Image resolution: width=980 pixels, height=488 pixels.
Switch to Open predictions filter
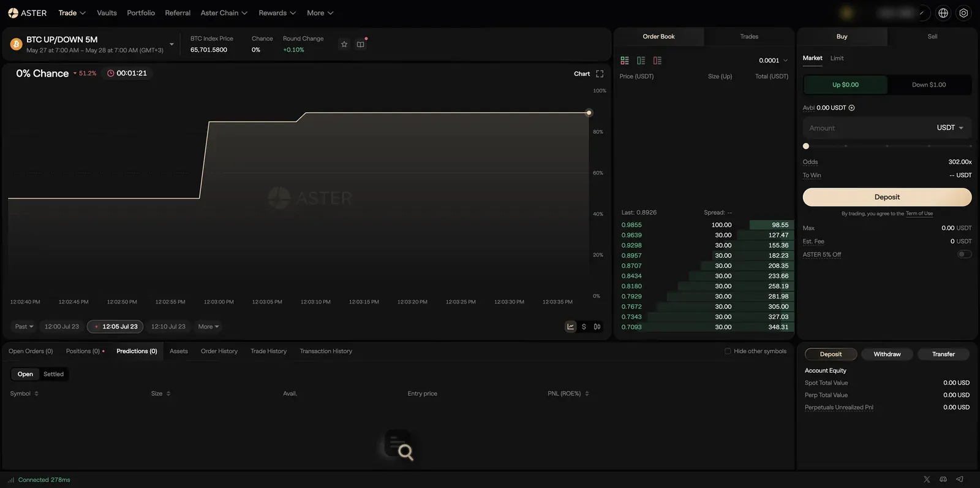pyautogui.click(x=25, y=374)
